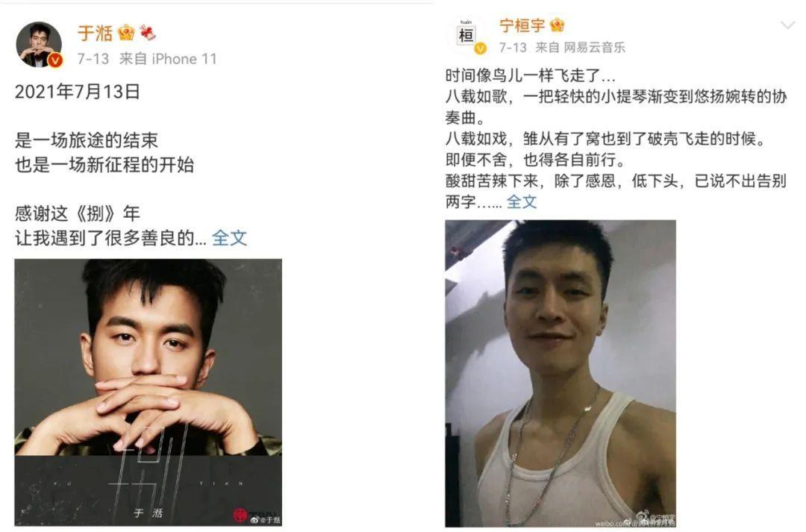
Task: Click the Weibo watermark on 宁桓宇's selfie
Action: click(635, 519)
